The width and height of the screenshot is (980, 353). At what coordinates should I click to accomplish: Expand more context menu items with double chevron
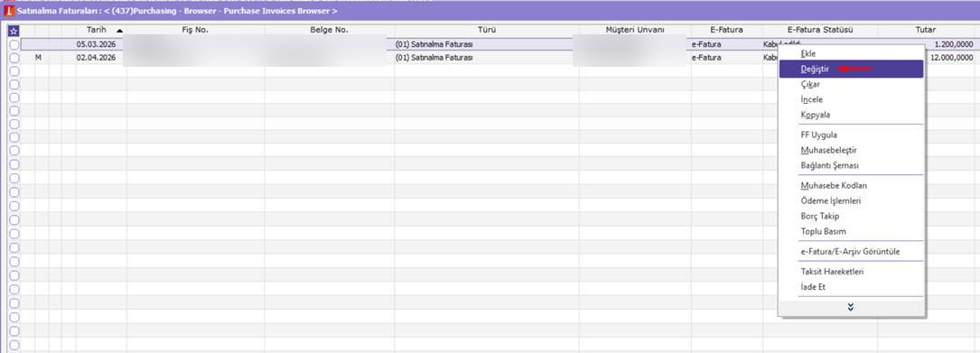pyautogui.click(x=850, y=307)
